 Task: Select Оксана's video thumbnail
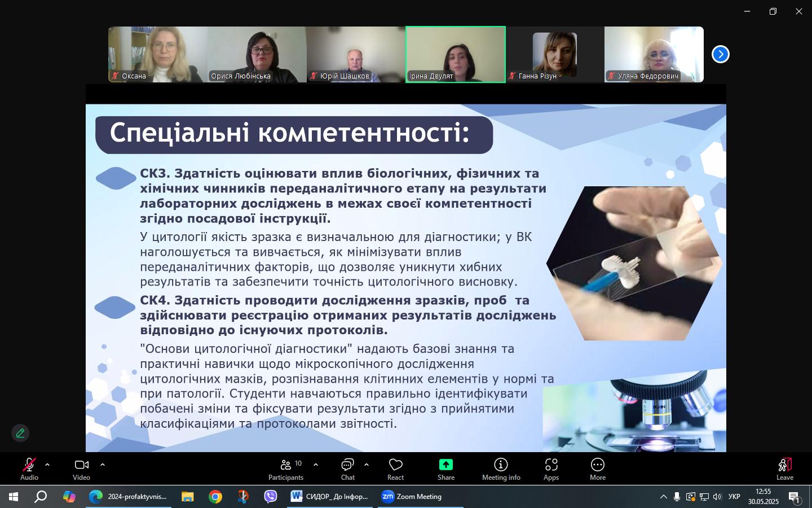[158, 54]
